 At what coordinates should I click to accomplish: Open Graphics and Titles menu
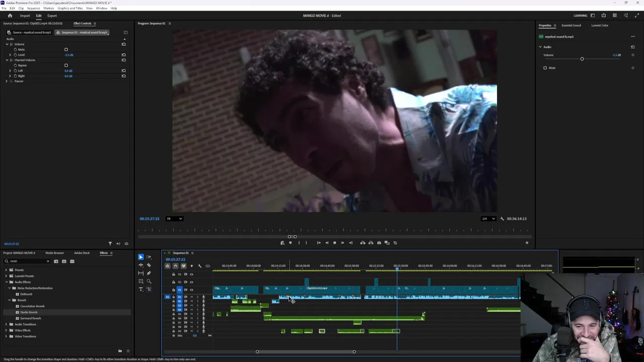70,8
